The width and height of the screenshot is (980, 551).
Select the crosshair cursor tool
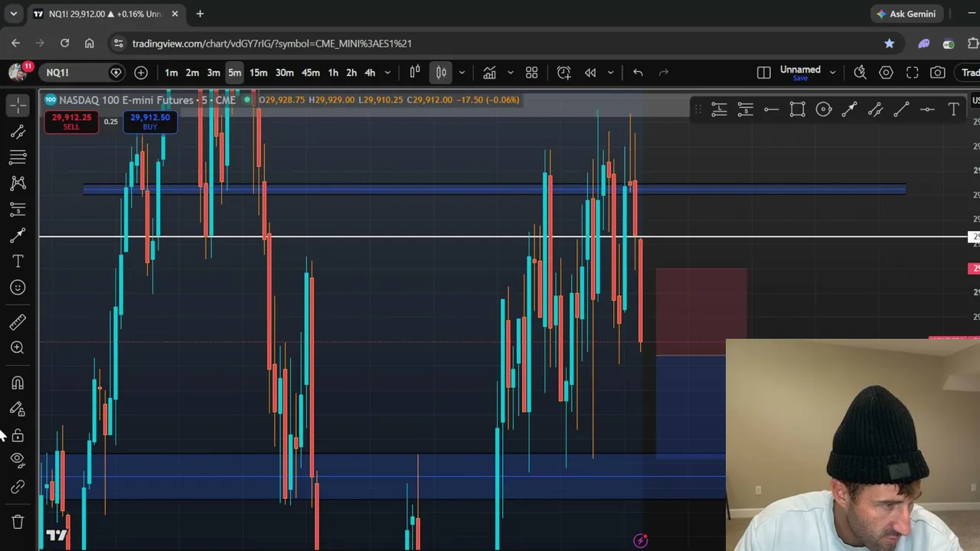(18, 105)
